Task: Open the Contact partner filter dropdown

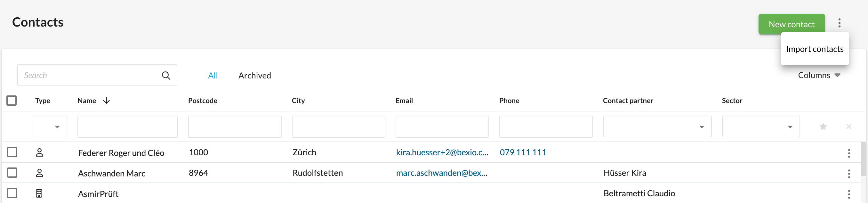Action: (x=657, y=126)
